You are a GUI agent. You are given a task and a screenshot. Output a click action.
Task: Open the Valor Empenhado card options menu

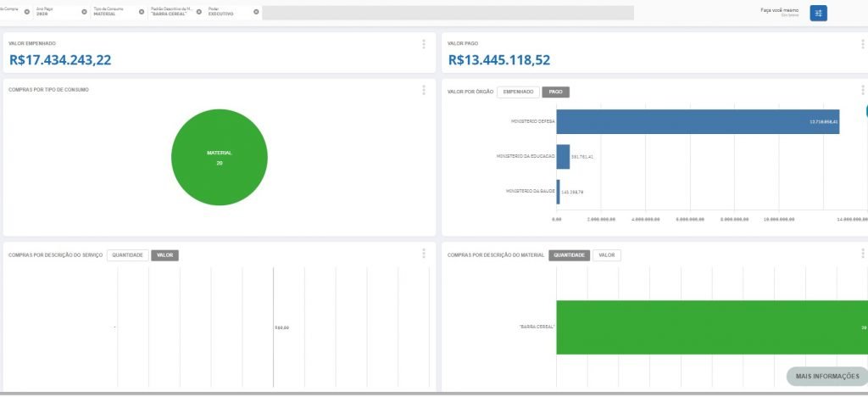(x=424, y=44)
